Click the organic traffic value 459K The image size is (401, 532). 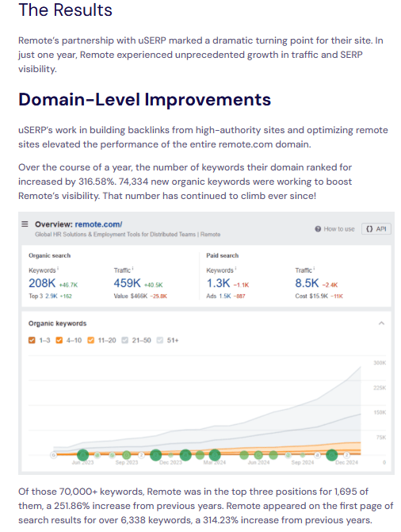tap(128, 283)
